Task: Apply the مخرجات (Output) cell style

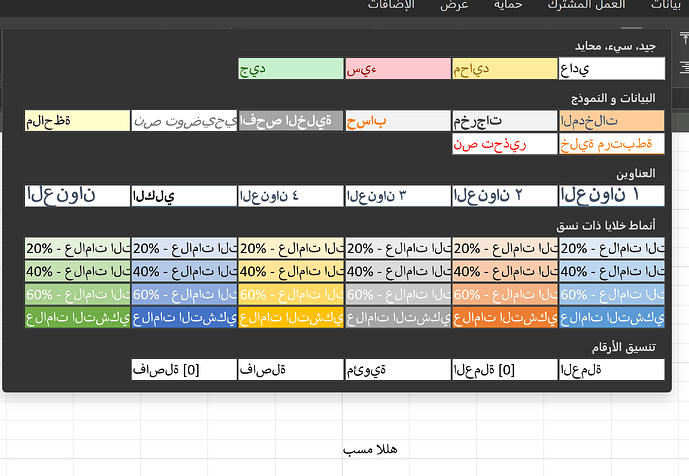Action: (504, 120)
